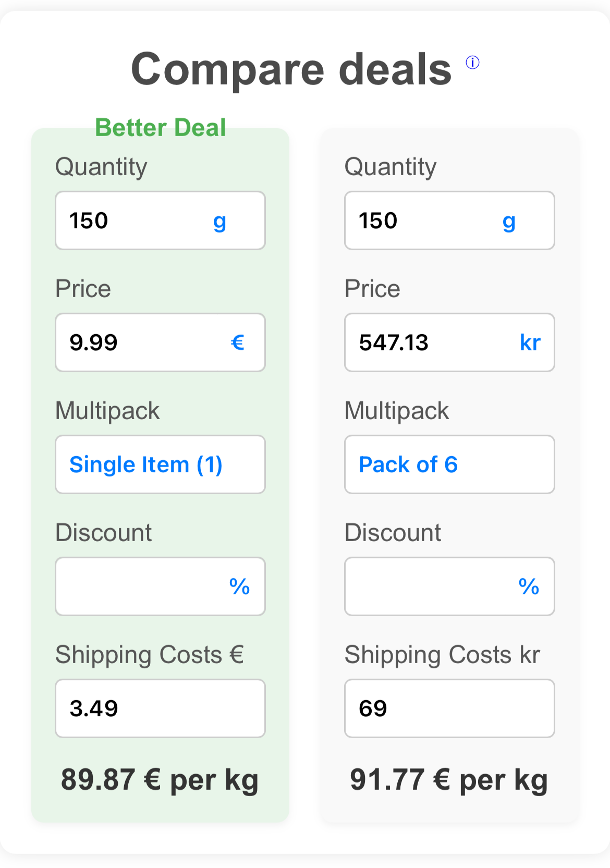The width and height of the screenshot is (610, 868).
Task: Change left quantity unit g
Action: 220,222
